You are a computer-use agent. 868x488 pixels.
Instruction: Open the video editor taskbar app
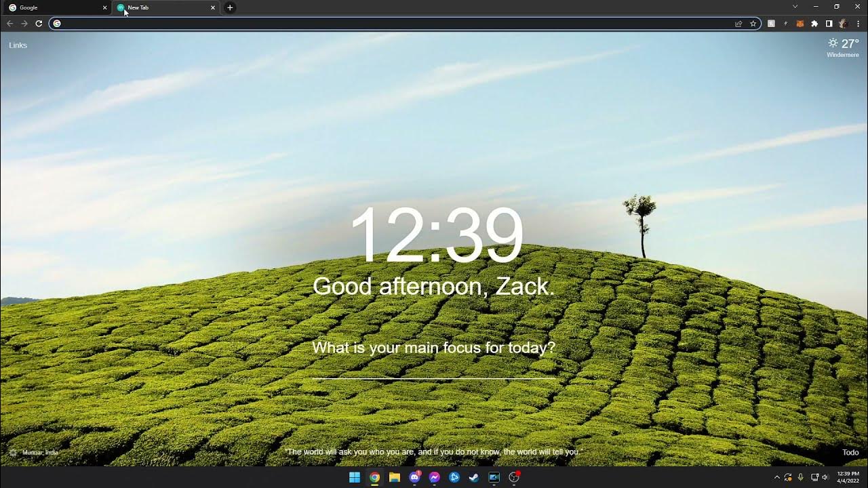point(494,477)
